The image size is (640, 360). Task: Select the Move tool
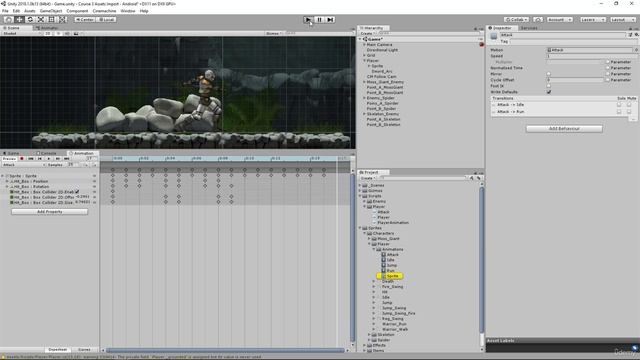point(19,19)
